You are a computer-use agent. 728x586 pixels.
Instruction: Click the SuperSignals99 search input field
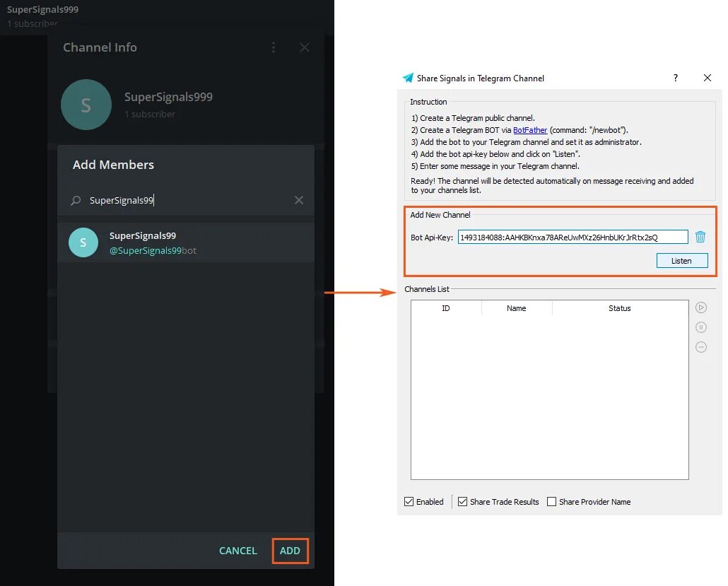[186, 200]
